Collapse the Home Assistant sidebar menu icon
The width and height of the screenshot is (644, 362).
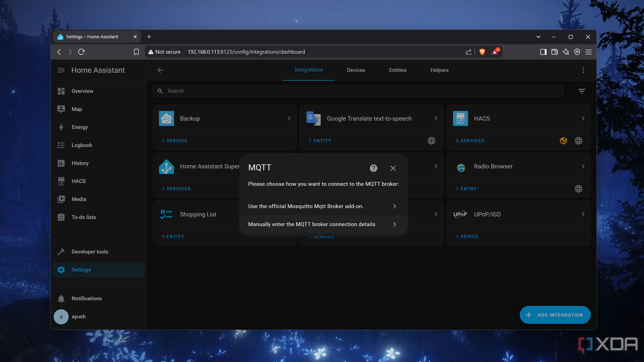coord(61,70)
